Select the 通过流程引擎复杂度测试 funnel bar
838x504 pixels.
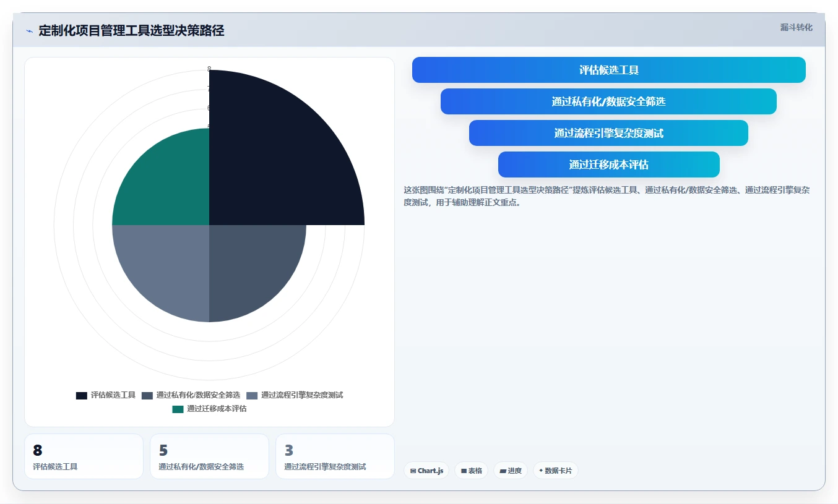pyautogui.click(x=608, y=133)
